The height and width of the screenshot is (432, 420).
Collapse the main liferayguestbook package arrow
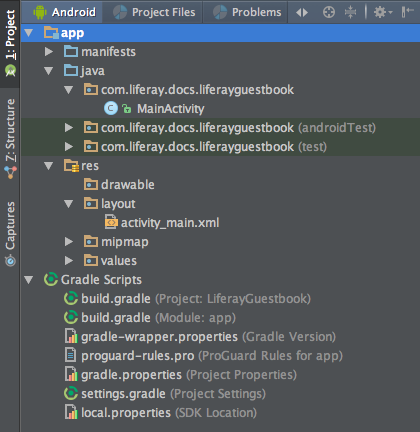click(x=69, y=90)
